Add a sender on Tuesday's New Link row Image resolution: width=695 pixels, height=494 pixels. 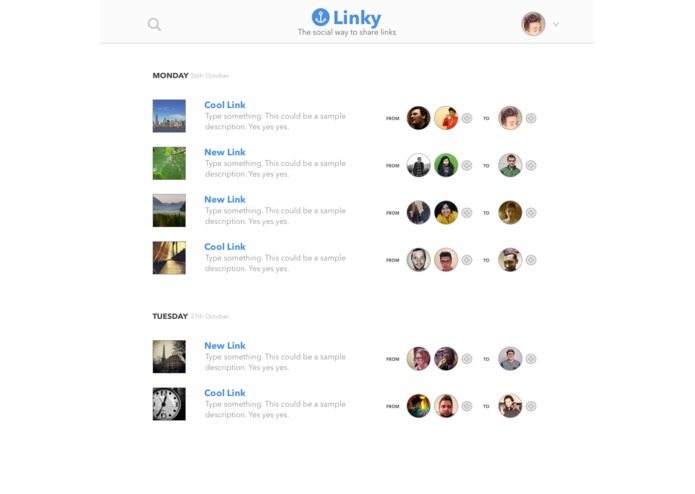point(467,359)
